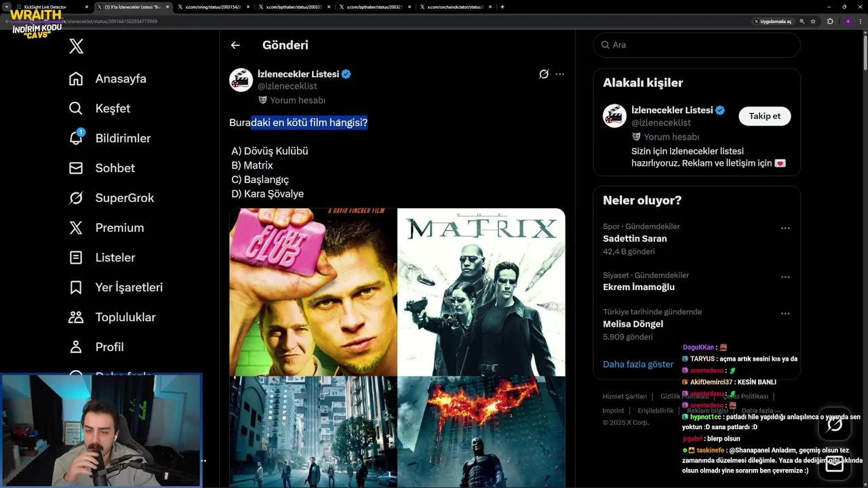Viewport: 868px width, 488px height.
Task: Open Fight Club poster image
Action: coord(313,292)
